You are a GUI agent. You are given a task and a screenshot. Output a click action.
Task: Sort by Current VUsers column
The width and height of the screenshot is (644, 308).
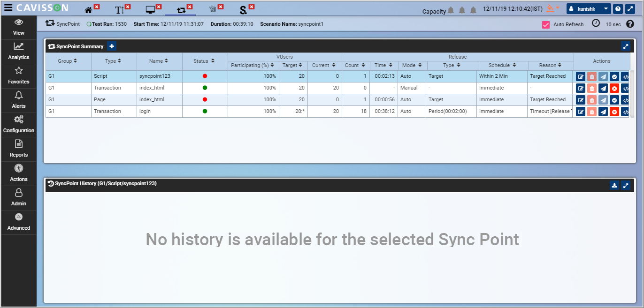point(324,65)
